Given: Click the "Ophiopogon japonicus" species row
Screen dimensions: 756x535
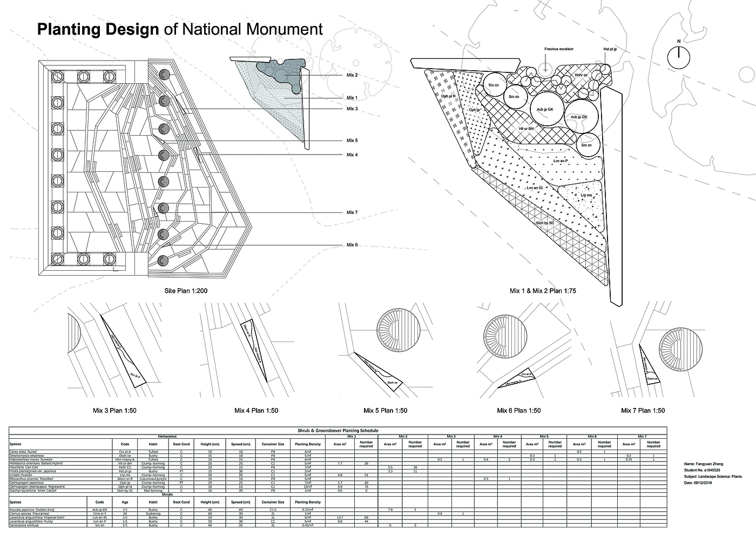Looking at the screenshot, I should coord(338,483).
